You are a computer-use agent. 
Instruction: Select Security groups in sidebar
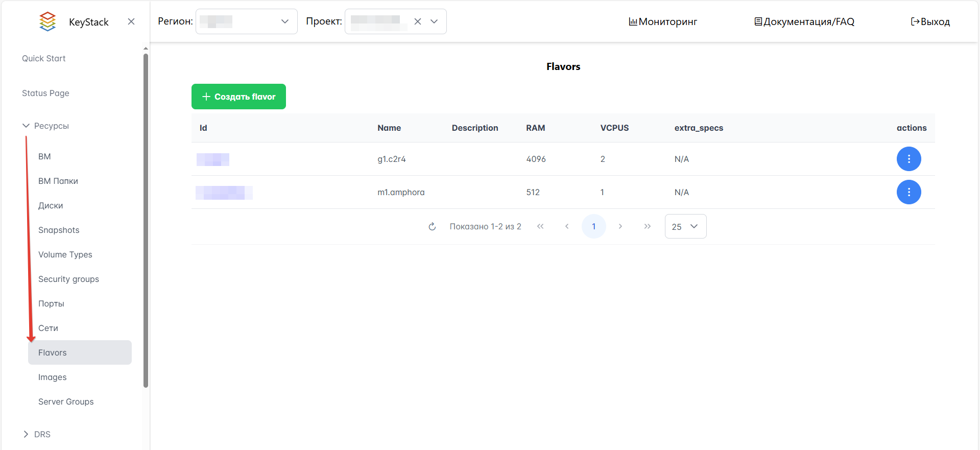coord(68,279)
